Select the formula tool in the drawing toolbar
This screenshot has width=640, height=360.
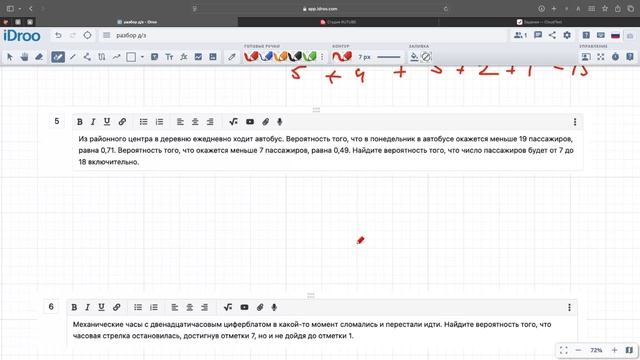pos(184,57)
